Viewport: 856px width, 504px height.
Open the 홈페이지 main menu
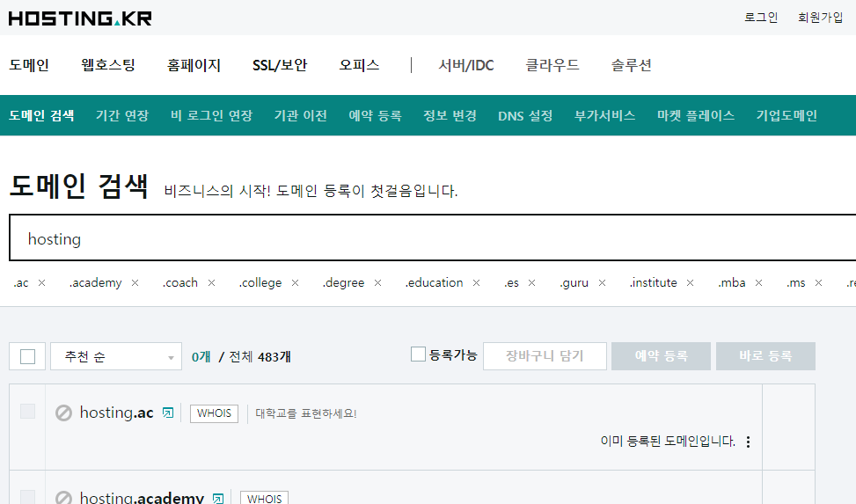(x=194, y=65)
